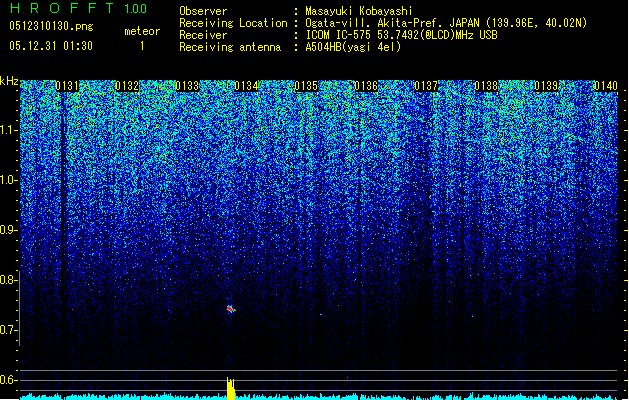The height and width of the screenshot is (400, 629).
Task: Select the filename 0512310130.png
Action: click(51, 26)
